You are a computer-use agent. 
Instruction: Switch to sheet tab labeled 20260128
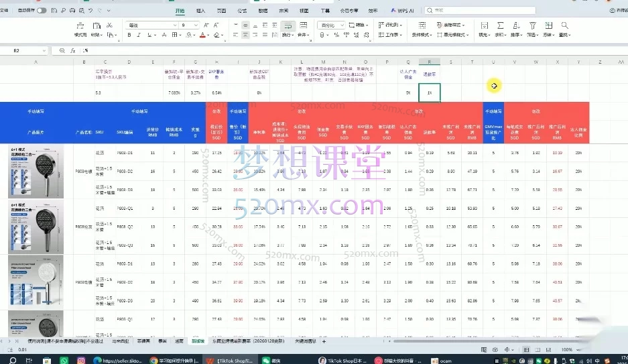coord(248,341)
